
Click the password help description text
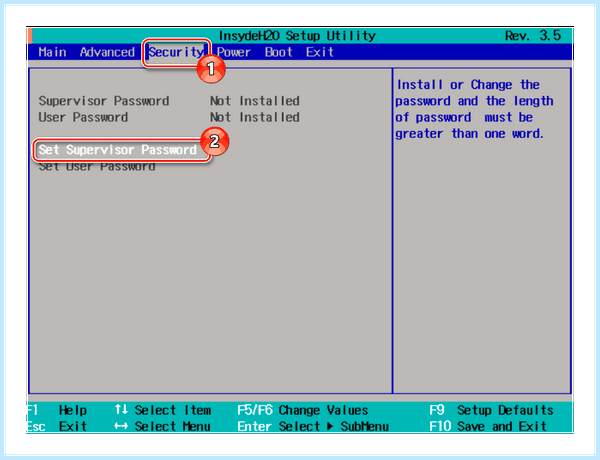click(474, 109)
